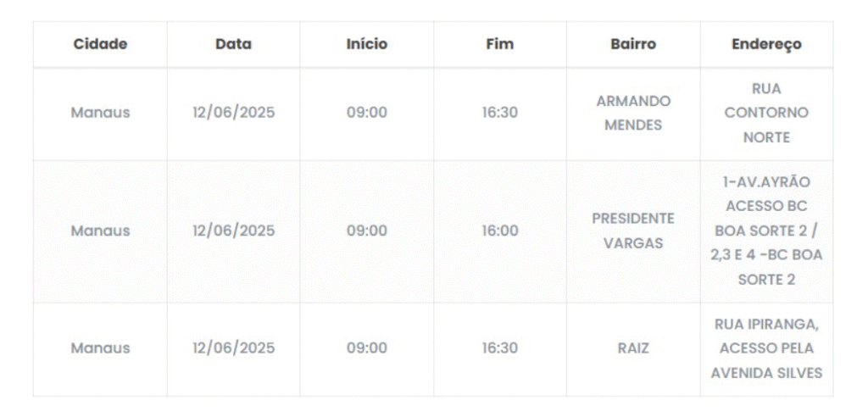Select the PRESIDENTE VARGAS bairro cell
Screen dimensions: 868x417
[x=633, y=231]
